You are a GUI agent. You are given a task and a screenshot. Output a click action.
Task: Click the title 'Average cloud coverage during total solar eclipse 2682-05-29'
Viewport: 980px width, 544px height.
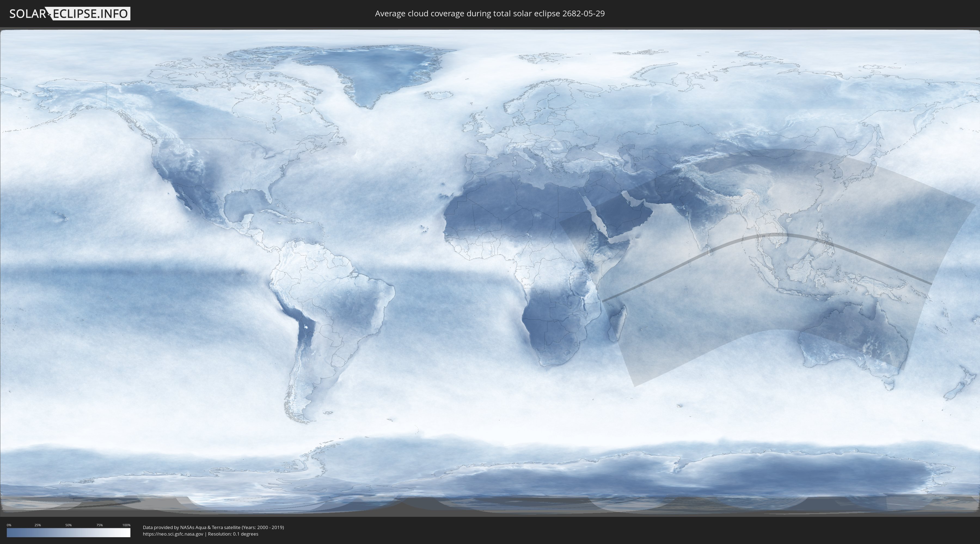coord(490,14)
